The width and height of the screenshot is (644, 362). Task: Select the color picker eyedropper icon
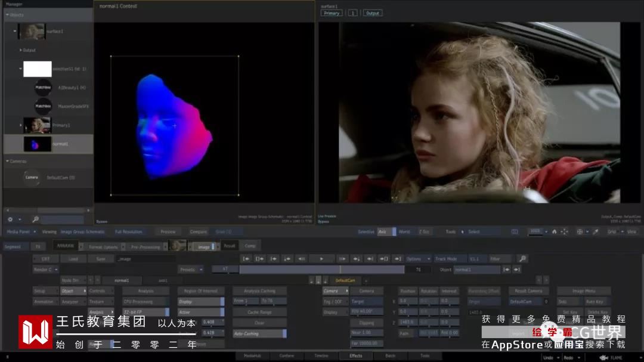595,231
